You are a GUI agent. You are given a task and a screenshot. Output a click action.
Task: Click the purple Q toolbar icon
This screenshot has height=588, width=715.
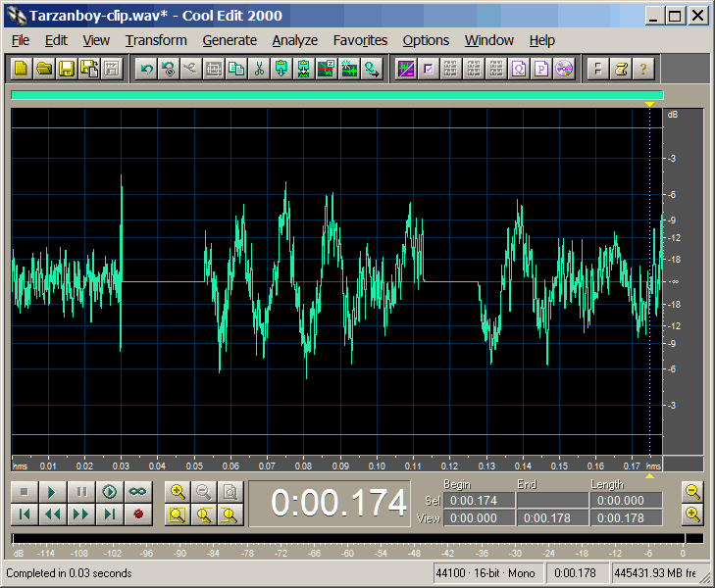click(519, 69)
